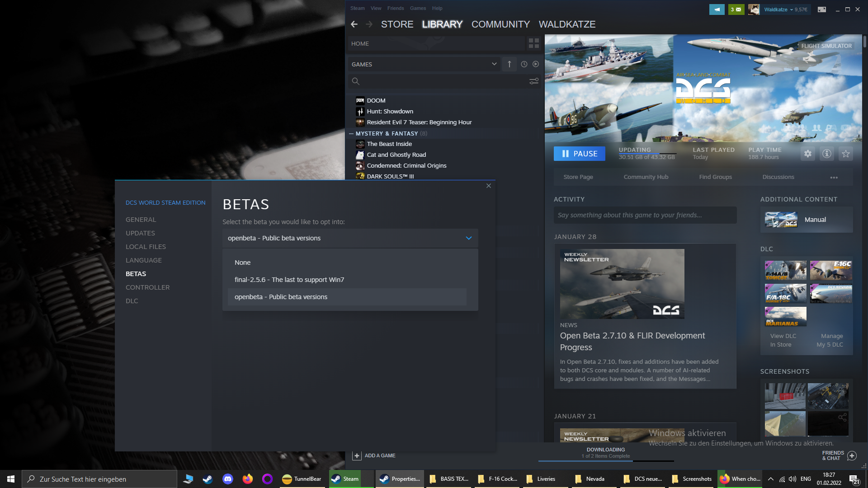Click the volume icon in system tray
Viewport: 868px width, 488px height.
click(793, 479)
